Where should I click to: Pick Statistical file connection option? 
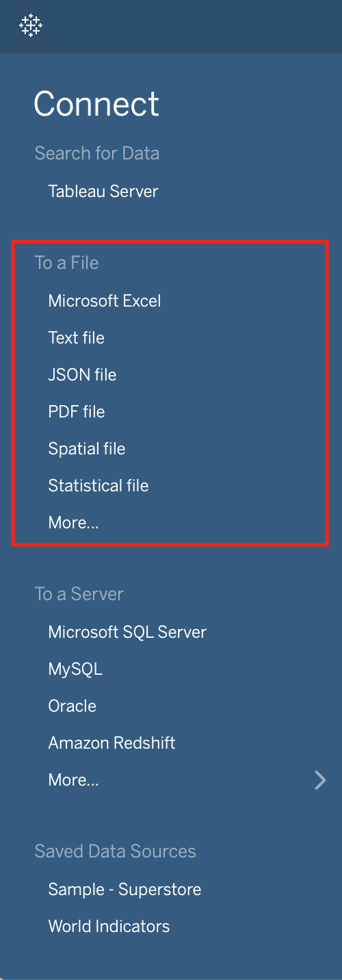(98, 486)
